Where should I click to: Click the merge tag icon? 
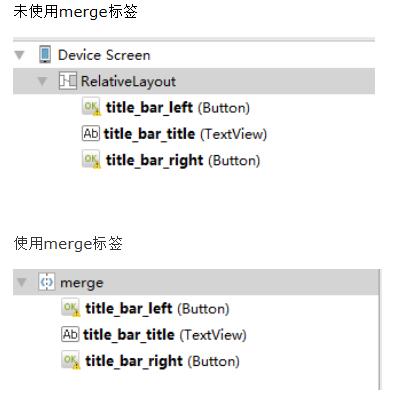coord(47,282)
